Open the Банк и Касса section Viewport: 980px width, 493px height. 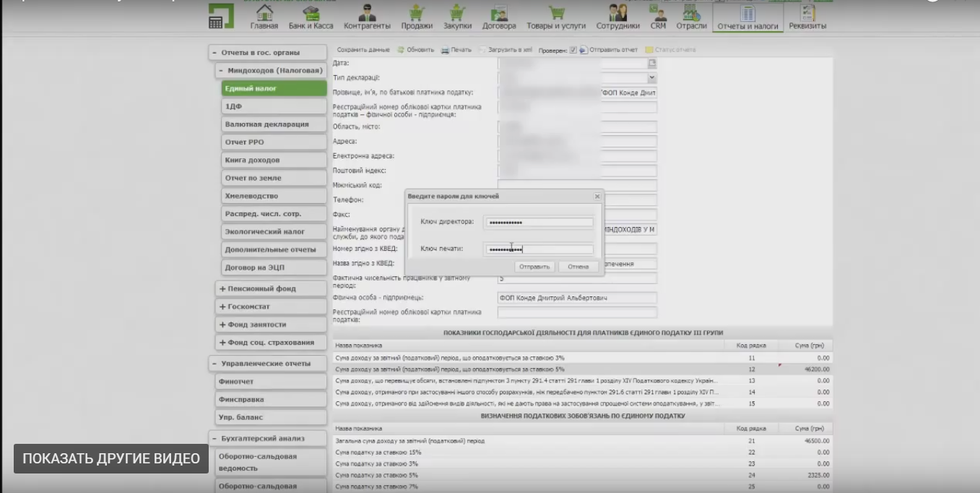tap(311, 17)
